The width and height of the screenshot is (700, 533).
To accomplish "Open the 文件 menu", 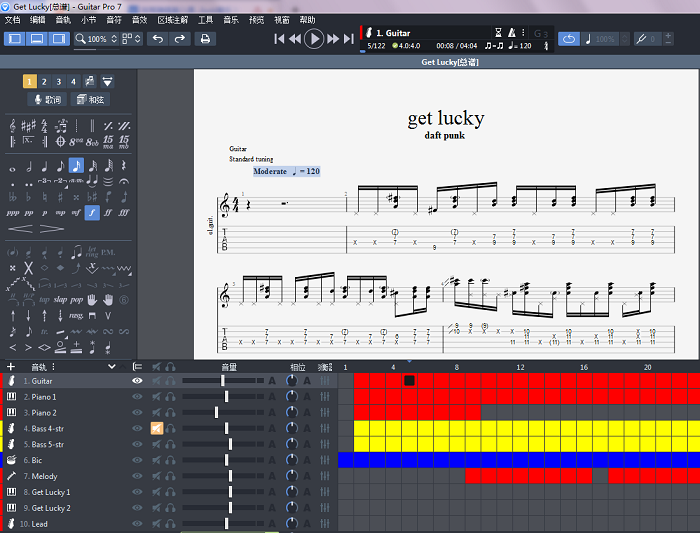I will tap(13, 20).
